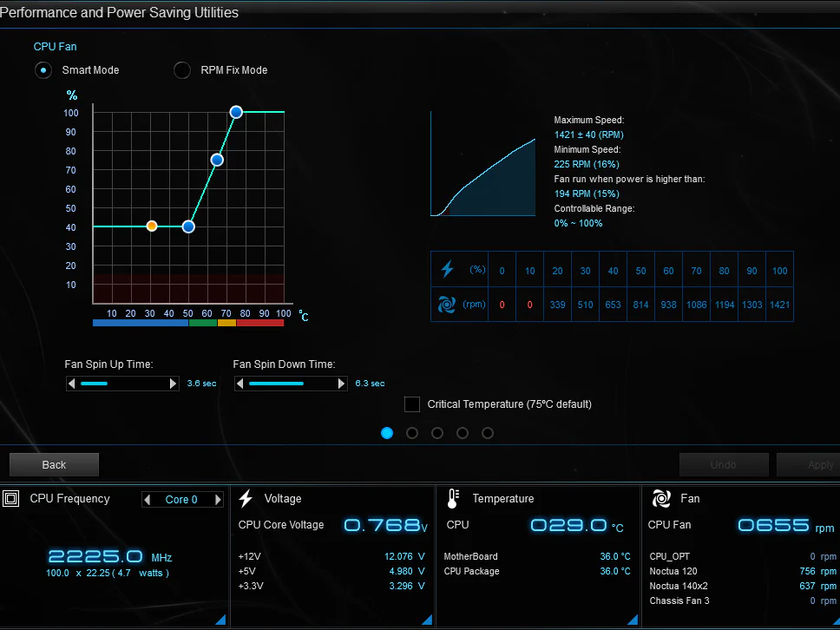Select Smart Mode radio button
This screenshot has width=840, height=630.
(x=43, y=70)
